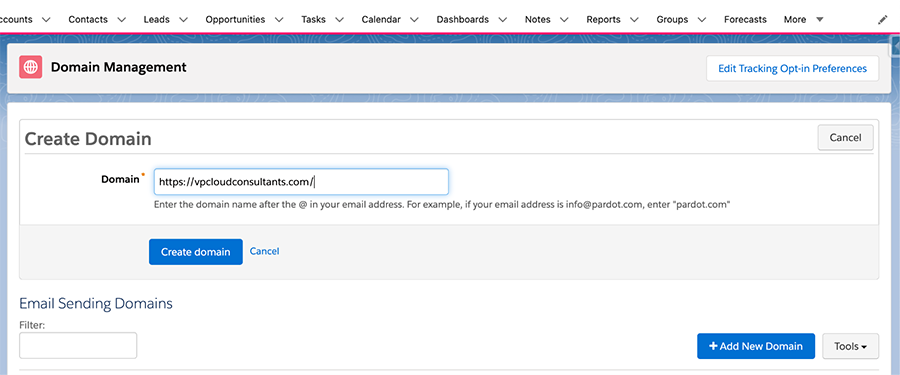Expand the Groups tab chevron
900x375 pixels.
[x=701, y=20]
